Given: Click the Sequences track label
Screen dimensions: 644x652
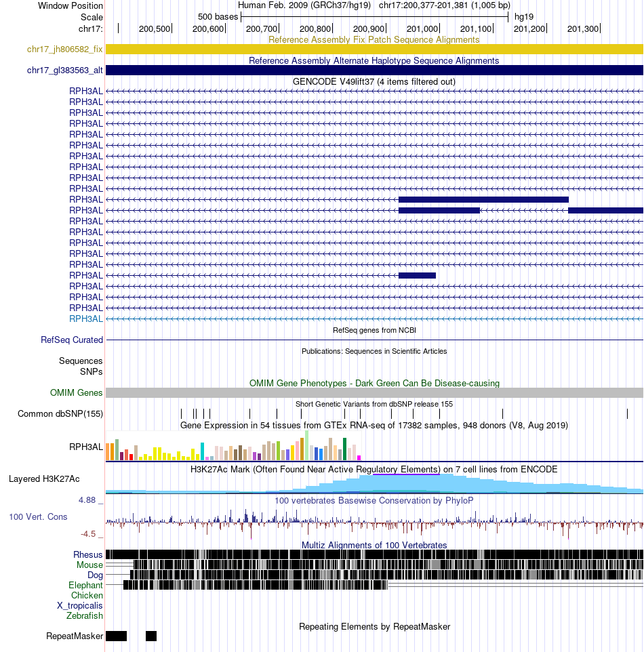Looking at the screenshot, I should coord(81,361).
